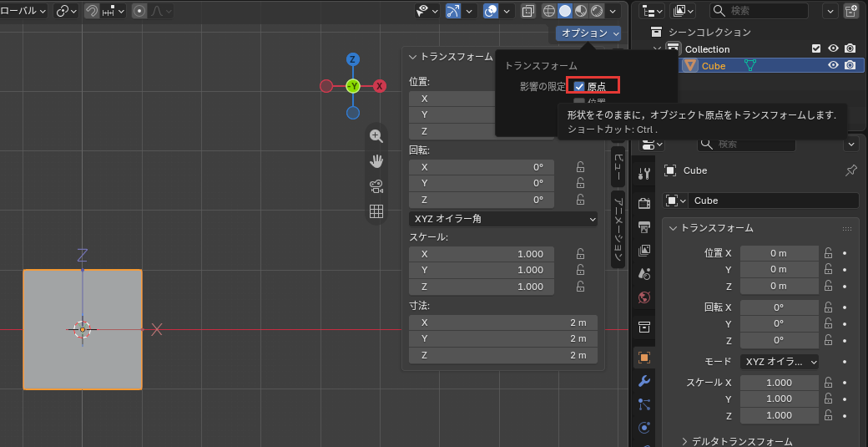This screenshot has height=447, width=868.
Task: Click the red X axis gizmo ball
Action: 379,86
